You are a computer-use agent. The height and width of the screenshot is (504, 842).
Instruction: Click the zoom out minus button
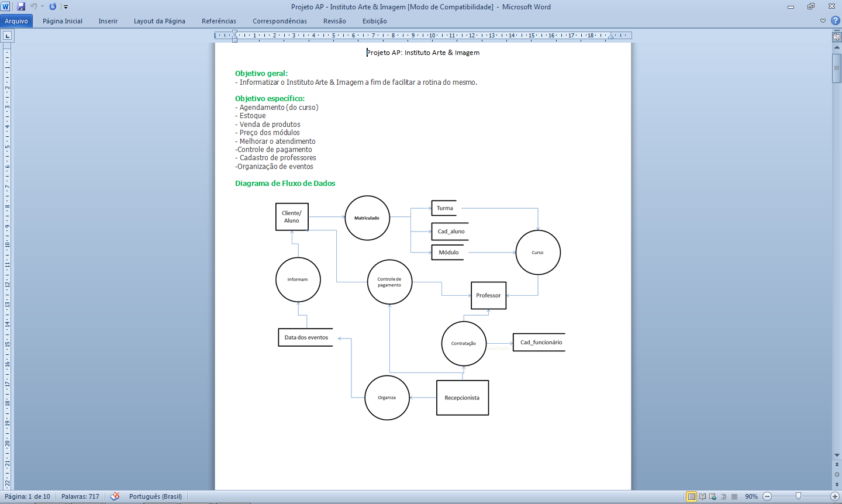pos(767,496)
